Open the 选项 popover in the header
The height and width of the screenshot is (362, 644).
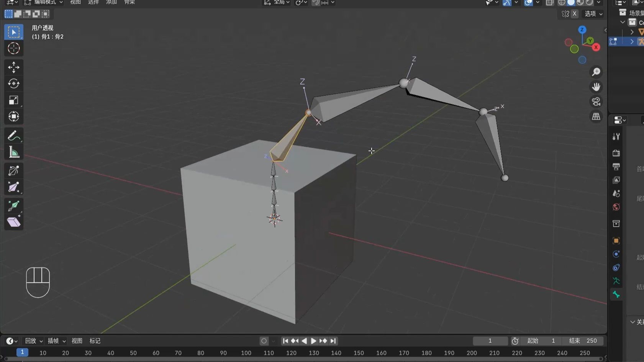(593, 14)
